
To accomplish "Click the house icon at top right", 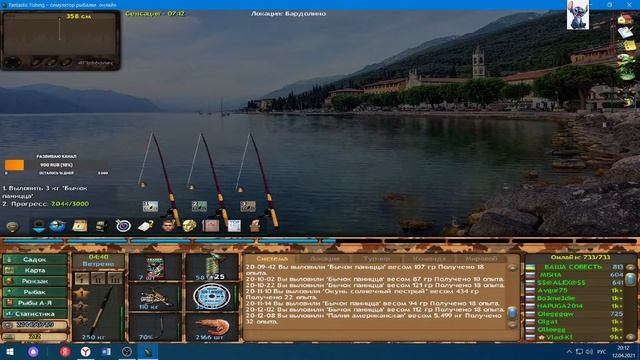I will click(625, 19).
